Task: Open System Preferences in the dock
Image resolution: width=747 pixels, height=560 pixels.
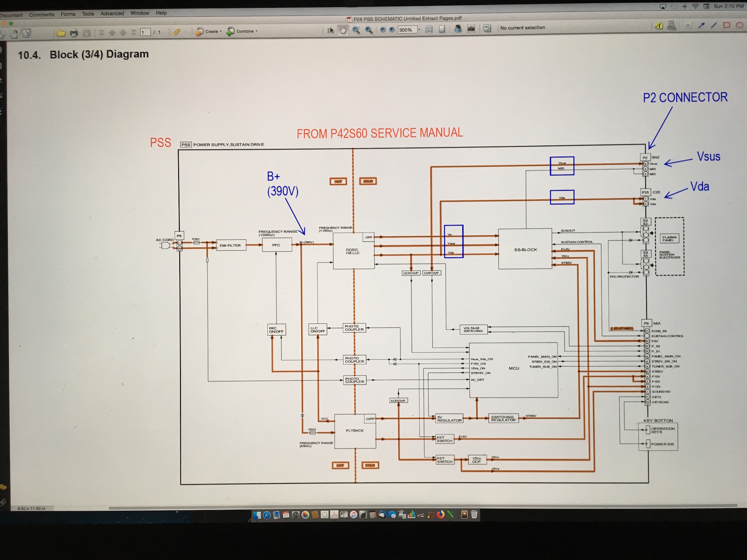Action: tap(296, 515)
